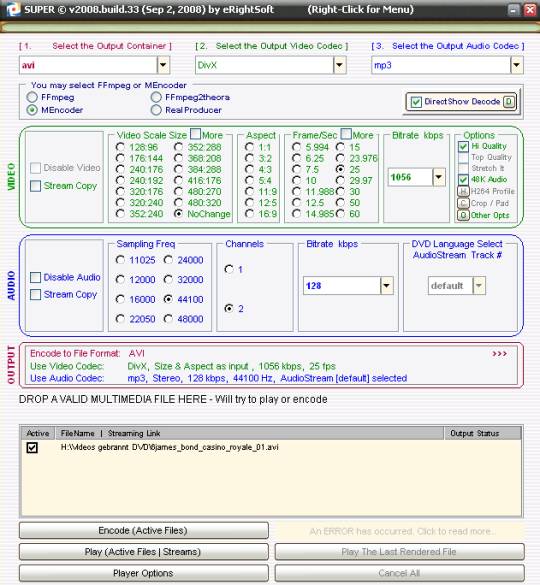Choose the 16:9 aspect ratio
540x585 pixels.
click(249, 214)
